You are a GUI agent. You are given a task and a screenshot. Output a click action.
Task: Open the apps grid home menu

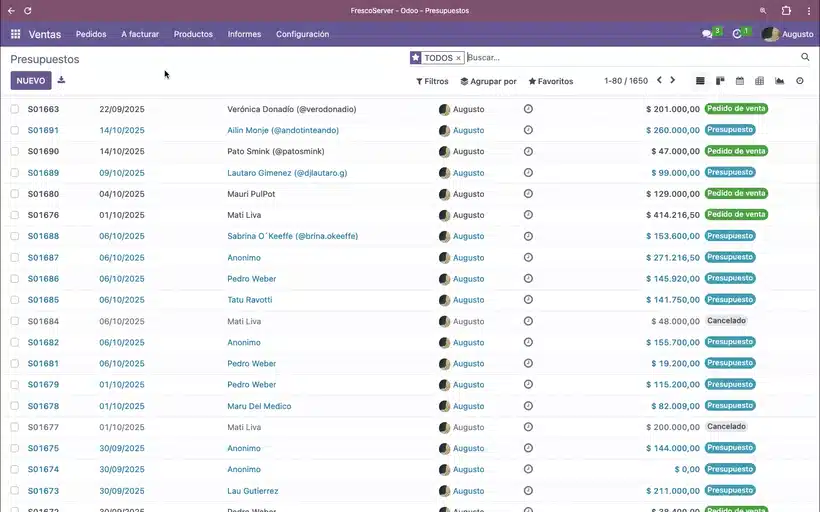[15, 34]
